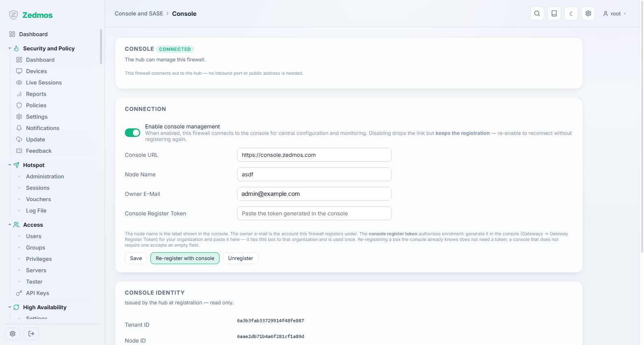This screenshot has height=345, width=644.
Task: Toggle Enable console management switch
Action: tap(133, 133)
